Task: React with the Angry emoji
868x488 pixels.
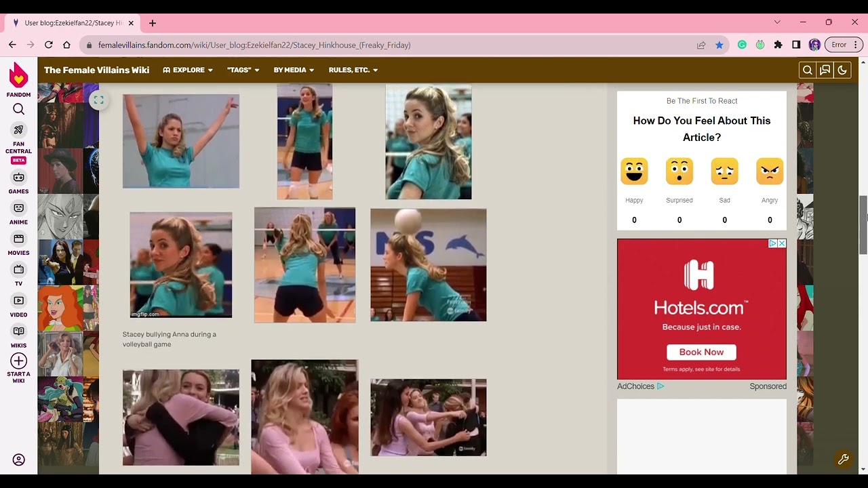Action: pos(770,171)
